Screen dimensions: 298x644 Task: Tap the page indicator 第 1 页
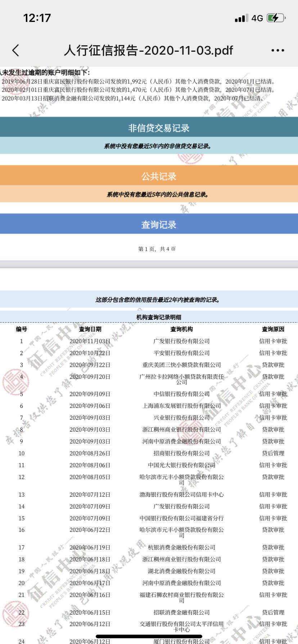(147, 249)
